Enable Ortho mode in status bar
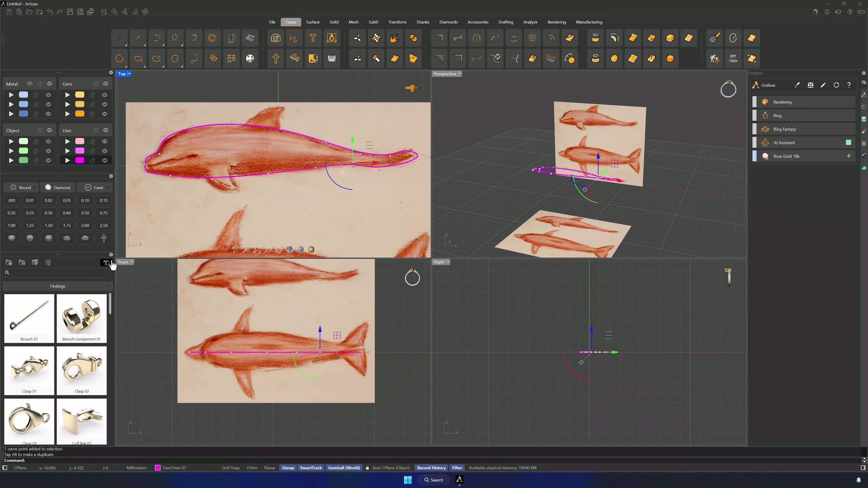 tap(252, 468)
